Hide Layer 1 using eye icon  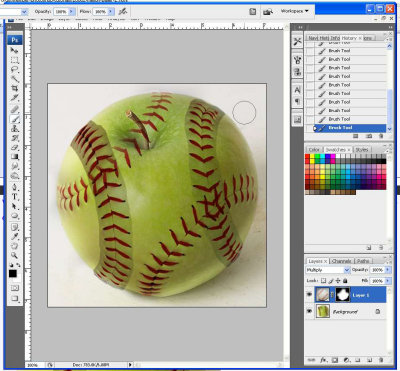click(x=310, y=295)
